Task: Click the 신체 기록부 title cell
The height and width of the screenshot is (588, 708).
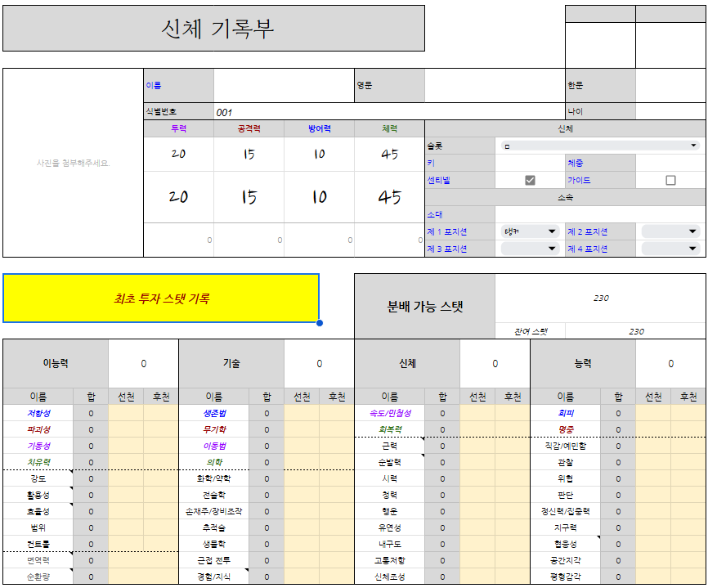Action: click(x=213, y=29)
